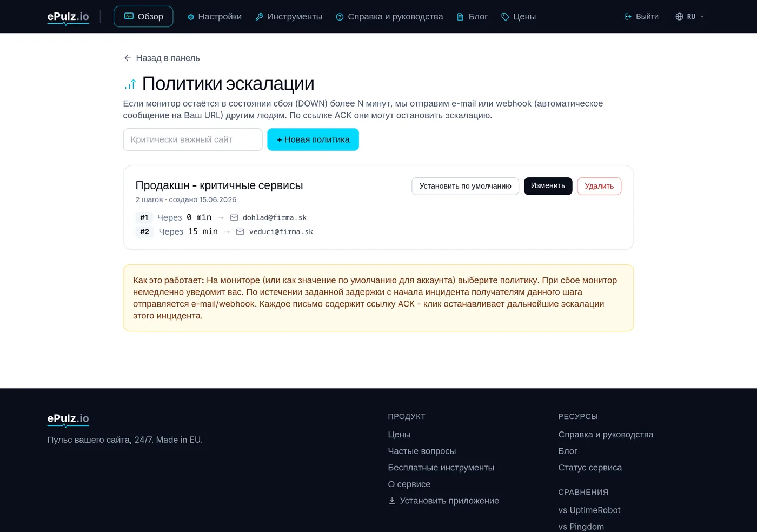
Task: Click step badge #2
Action: (144, 231)
